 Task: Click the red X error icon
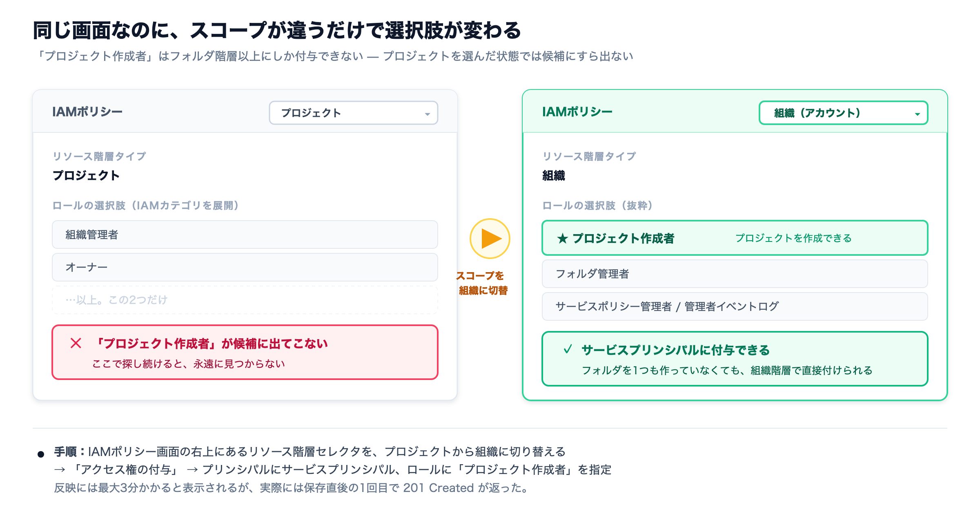click(x=76, y=343)
